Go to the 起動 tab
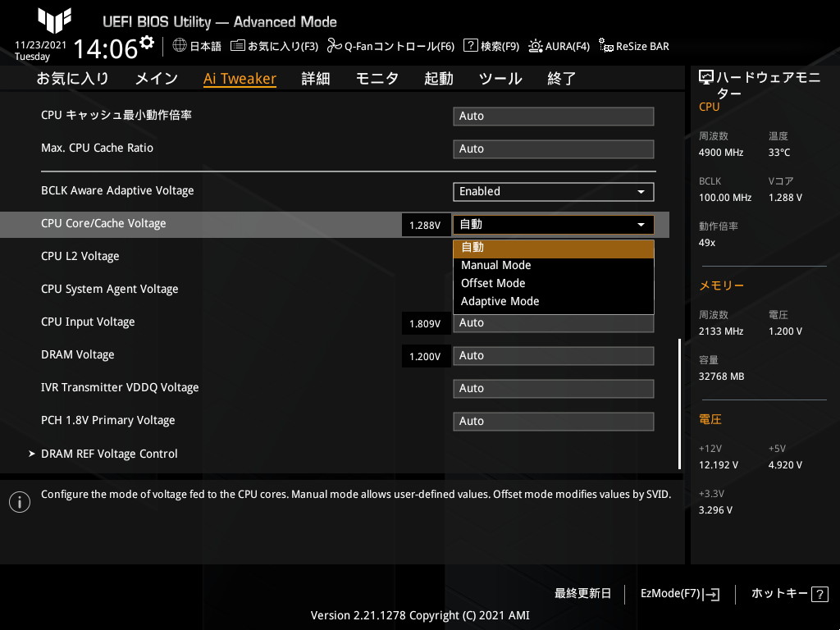Viewport: 840px width, 630px height. coord(439,78)
